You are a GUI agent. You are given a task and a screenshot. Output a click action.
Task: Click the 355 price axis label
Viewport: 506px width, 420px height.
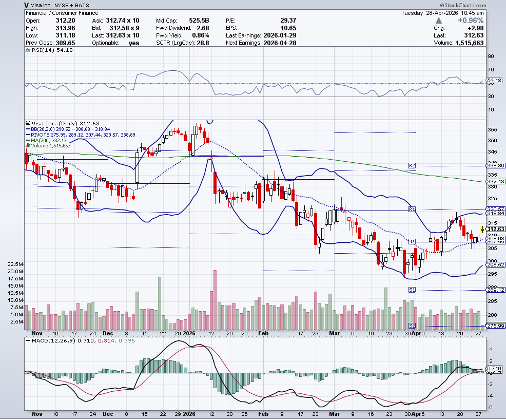click(493, 130)
